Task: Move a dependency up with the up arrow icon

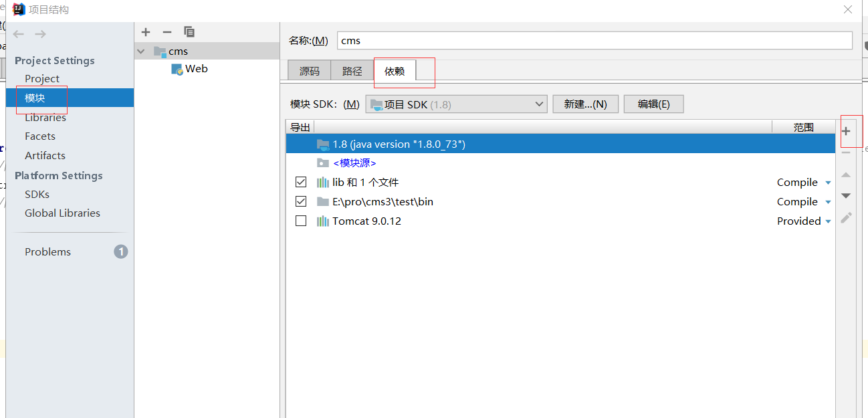Action: 847,175
